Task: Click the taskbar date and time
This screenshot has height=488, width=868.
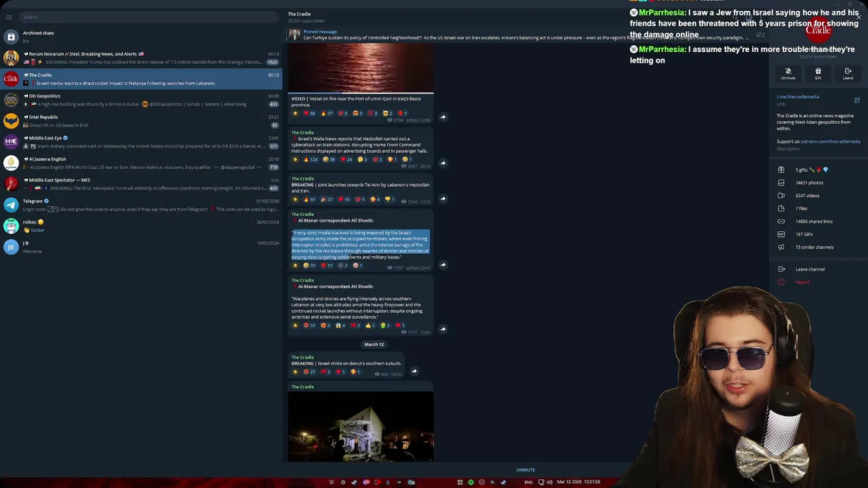Action: [578, 482]
